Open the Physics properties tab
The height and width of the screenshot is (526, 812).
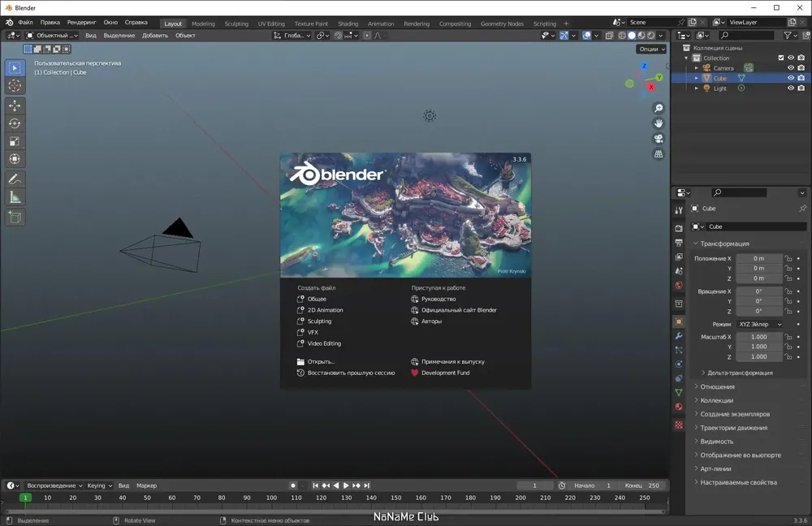pyautogui.click(x=678, y=364)
